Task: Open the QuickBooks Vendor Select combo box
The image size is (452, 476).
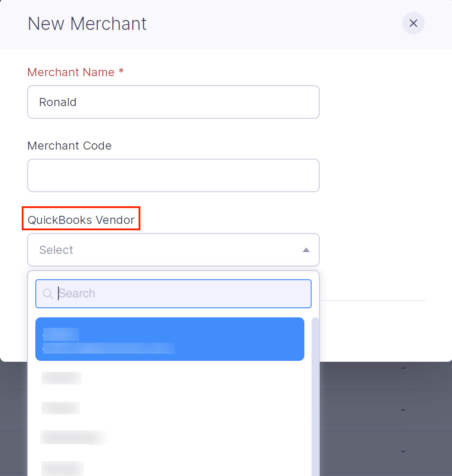Action: click(x=173, y=250)
